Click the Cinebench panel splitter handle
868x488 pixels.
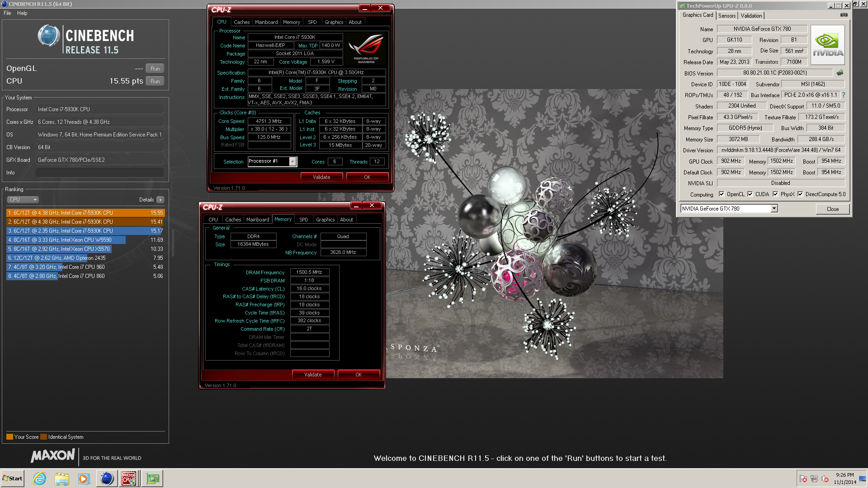[x=172, y=243]
